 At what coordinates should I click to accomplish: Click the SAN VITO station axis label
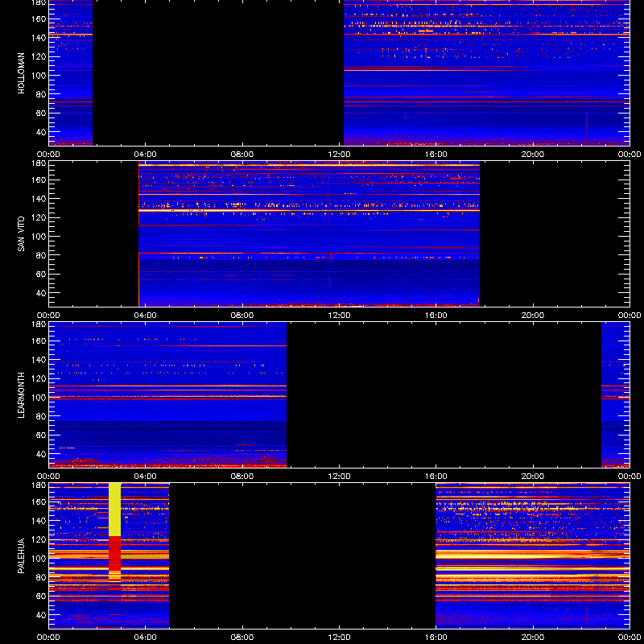(21, 234)
